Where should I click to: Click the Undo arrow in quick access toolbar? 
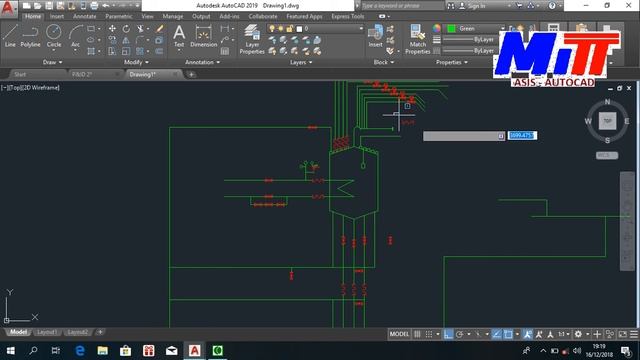106,6
